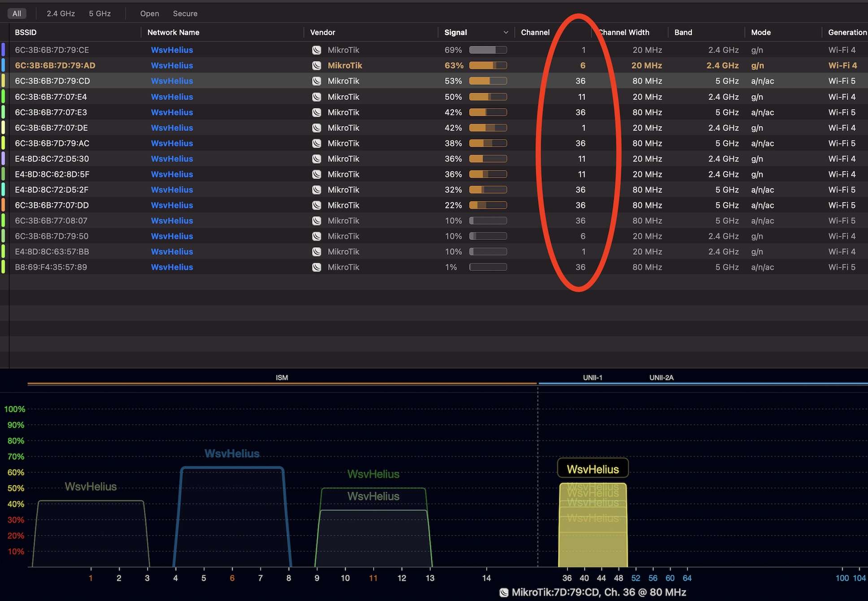Open the Signal column sort dropdown
Screen dimensions: 868x601
(x=506, y=32)
